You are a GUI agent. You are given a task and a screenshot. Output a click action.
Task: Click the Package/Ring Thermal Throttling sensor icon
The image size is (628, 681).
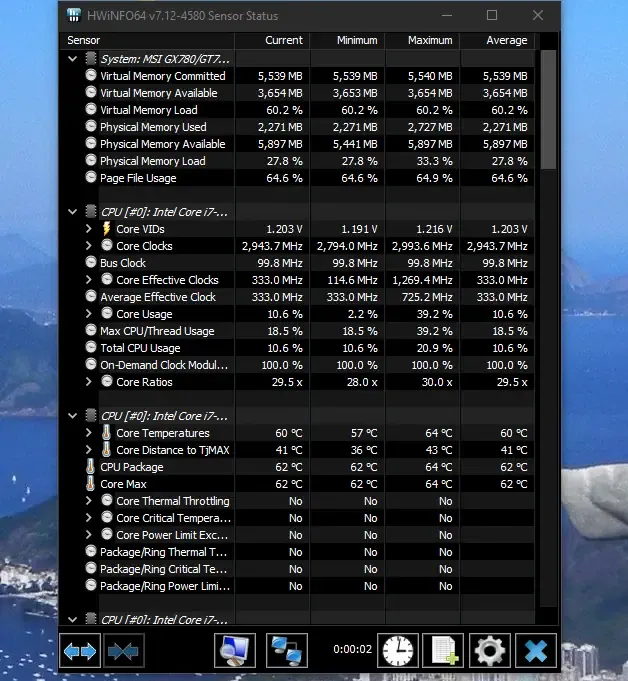point(91,551)
